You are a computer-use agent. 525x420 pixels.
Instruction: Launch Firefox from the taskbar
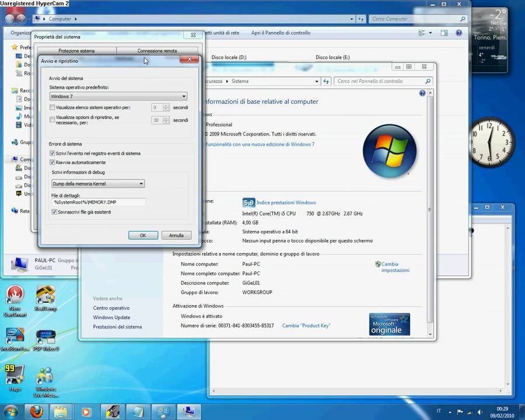[37, 412]
